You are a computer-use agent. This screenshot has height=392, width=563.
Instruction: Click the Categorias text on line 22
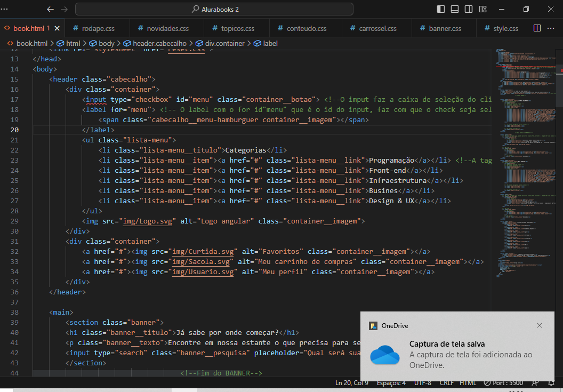246,150
